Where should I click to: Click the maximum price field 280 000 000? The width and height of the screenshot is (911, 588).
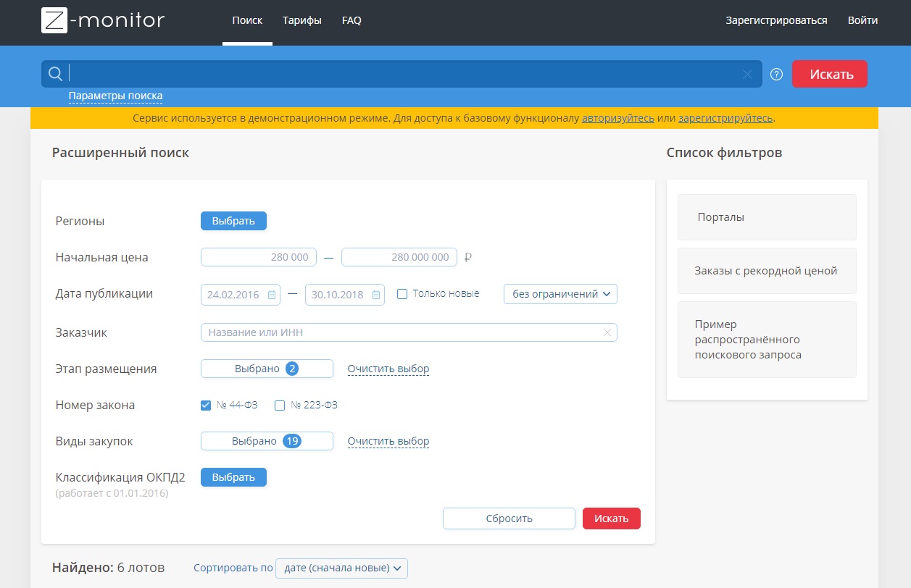(399, 257)
